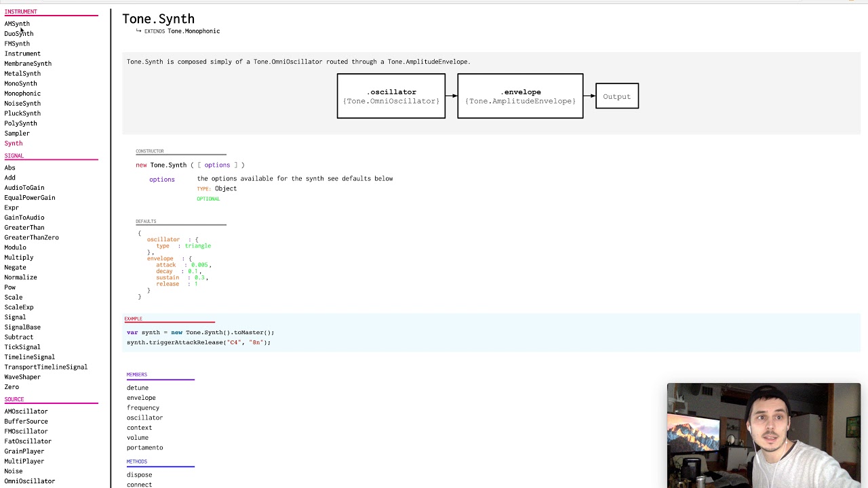The height and width of the screenshot is (488, 868).
Task: Open GrainPlayer source documentation
Action: click(24, 451)
